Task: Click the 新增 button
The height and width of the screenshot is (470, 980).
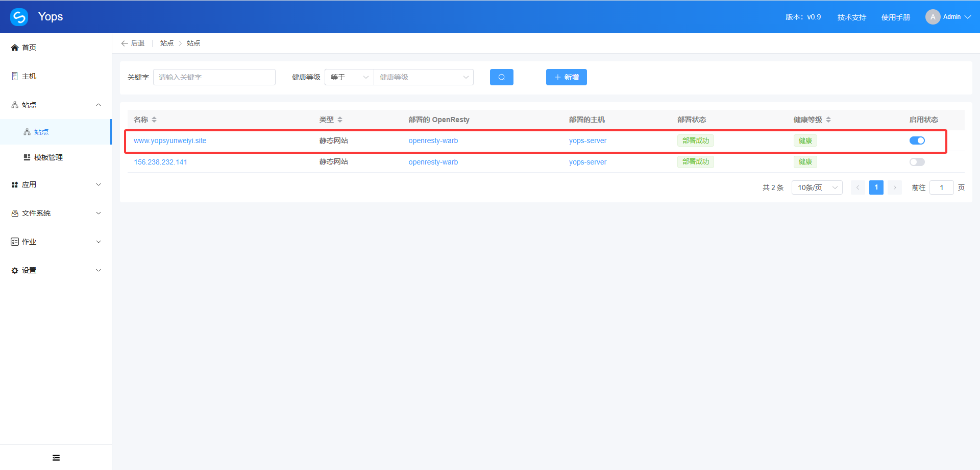Action: [x=566, y=77]
